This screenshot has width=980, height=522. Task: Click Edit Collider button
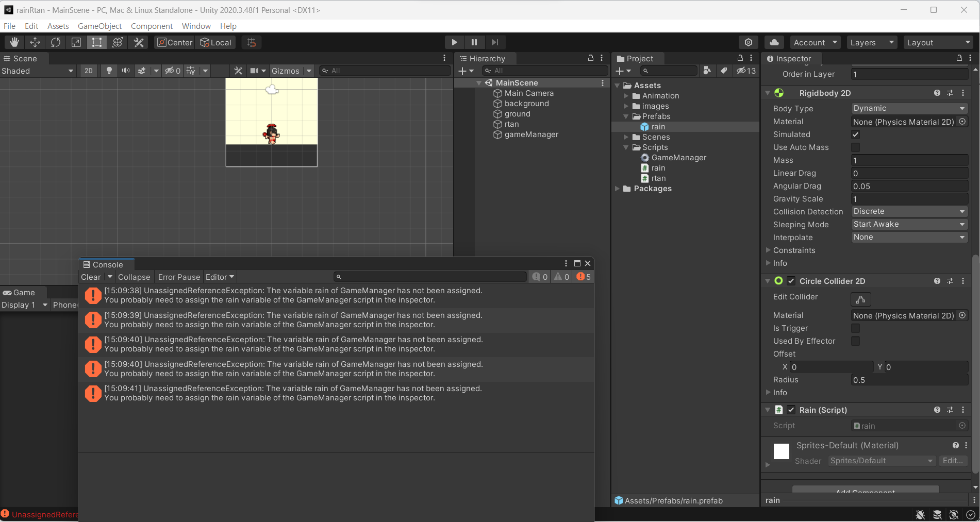point(860,299)
